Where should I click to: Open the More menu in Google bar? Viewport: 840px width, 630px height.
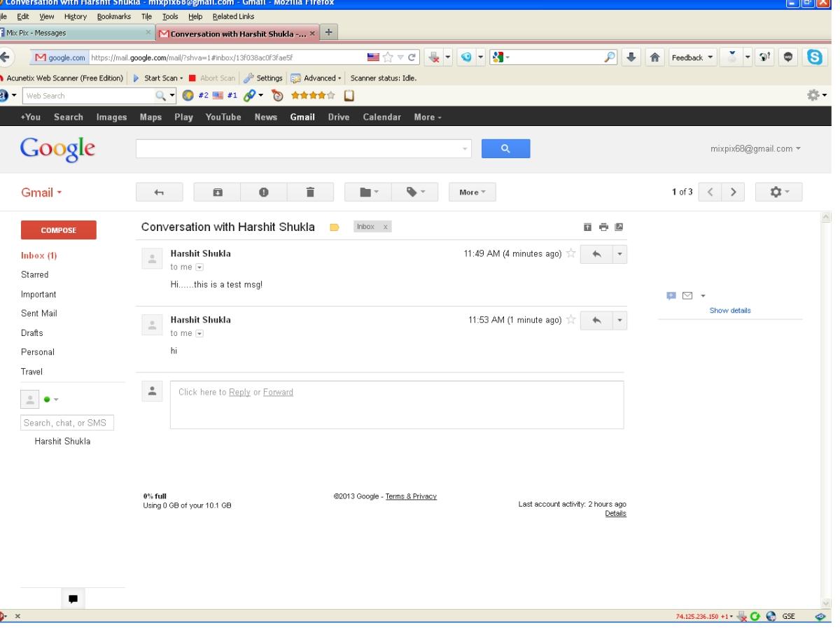[x=427, y=117]
